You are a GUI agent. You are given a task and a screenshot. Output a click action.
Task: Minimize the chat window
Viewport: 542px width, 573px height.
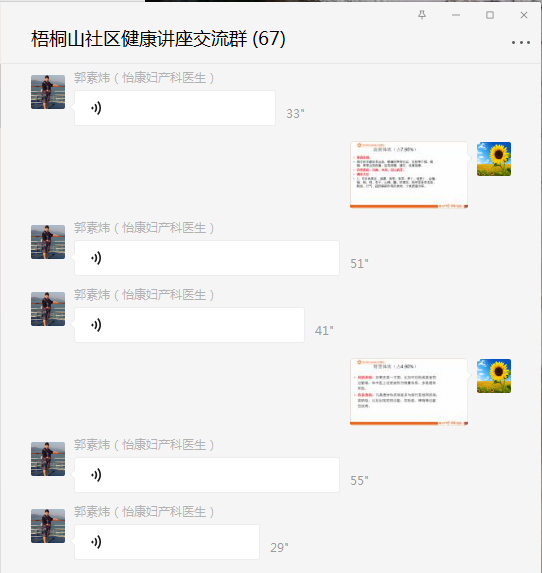456,15
